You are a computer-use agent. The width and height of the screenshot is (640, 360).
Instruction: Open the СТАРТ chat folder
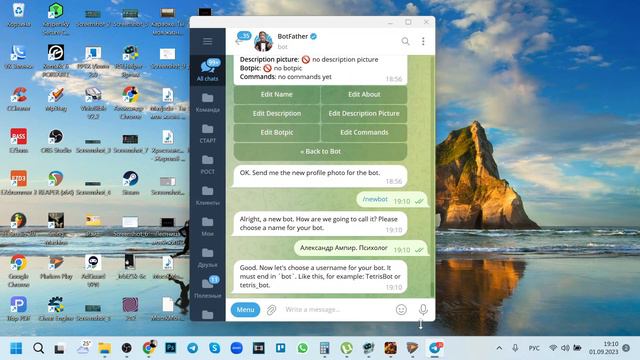207,133
